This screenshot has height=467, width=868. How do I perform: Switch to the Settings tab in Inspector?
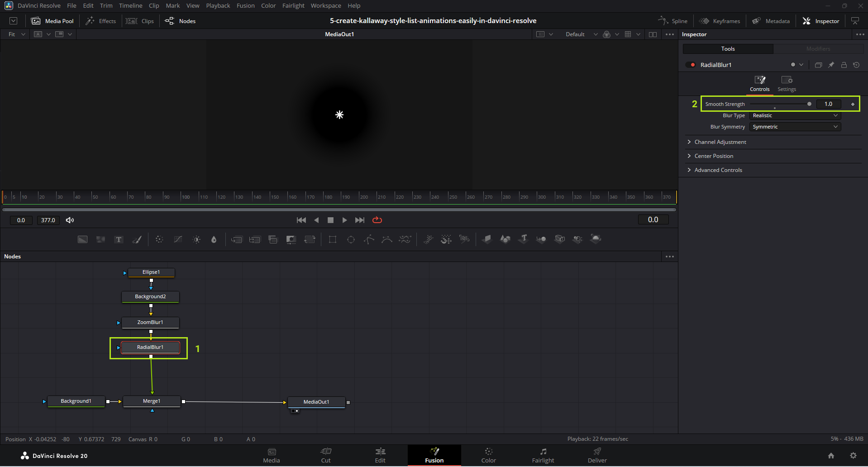click(x=787, y=84)
